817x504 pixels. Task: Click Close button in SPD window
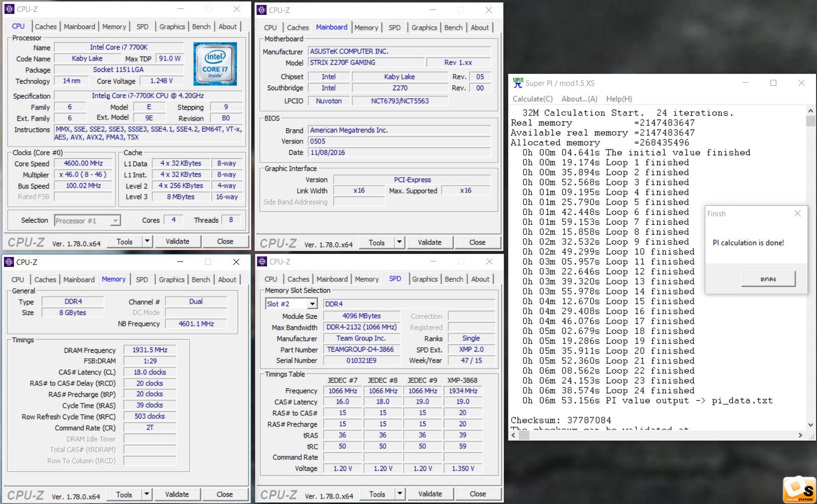(478, 494)
